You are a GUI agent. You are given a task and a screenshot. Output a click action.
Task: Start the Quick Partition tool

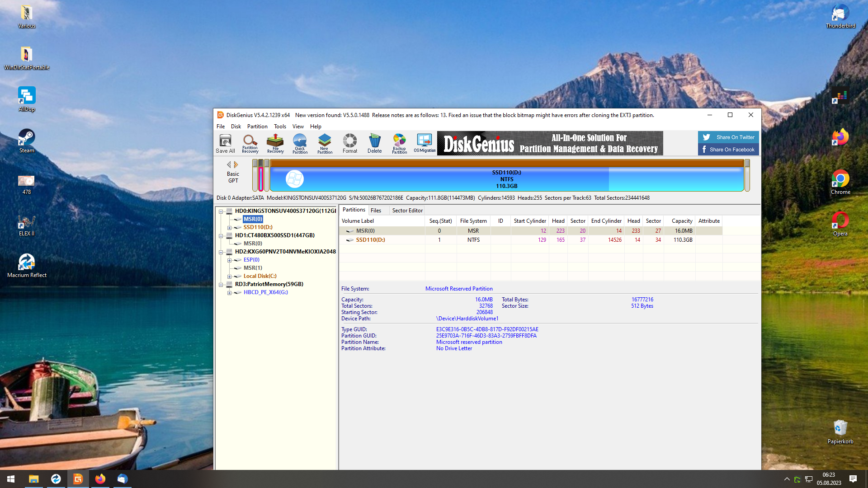point(300,144)
